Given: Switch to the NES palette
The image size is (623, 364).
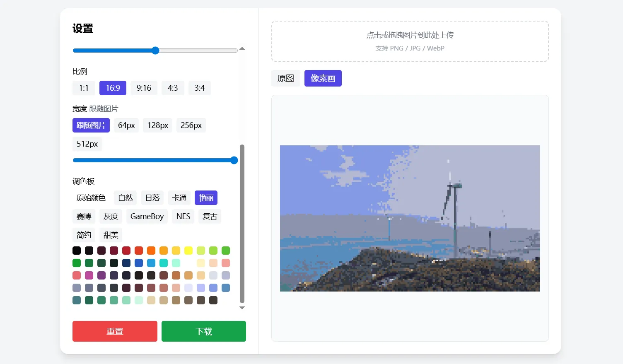Looking at the screenshot, I should coord(183,216).
